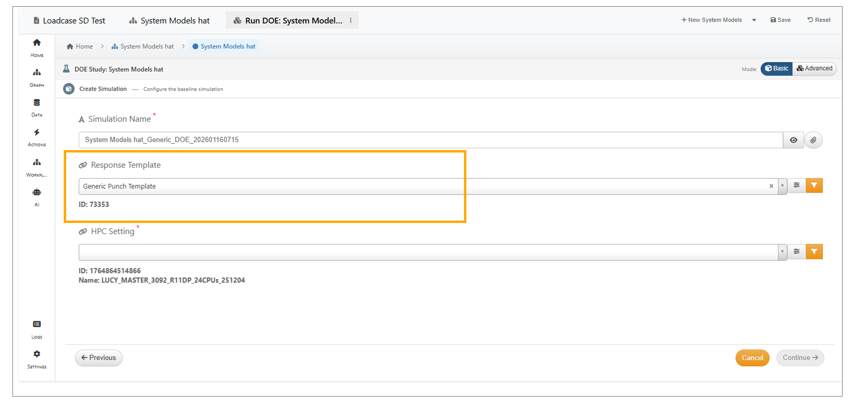Click the Cancel button

pos(752,358)
